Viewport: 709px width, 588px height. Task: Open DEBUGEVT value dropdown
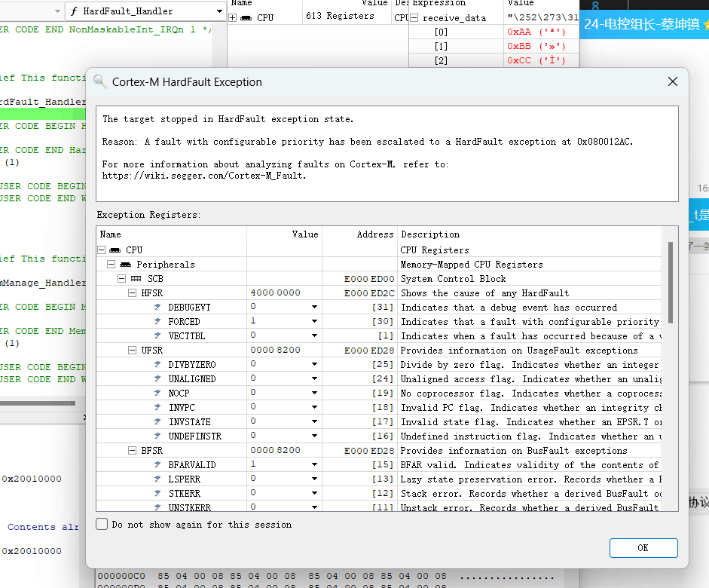point(313,307)
